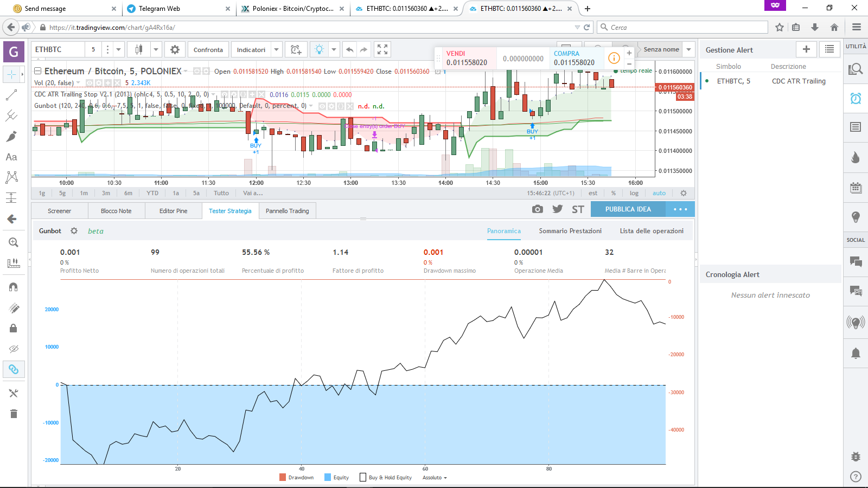Select the brush drawing tool
The image size is (868, 488).
click(11, 136)
